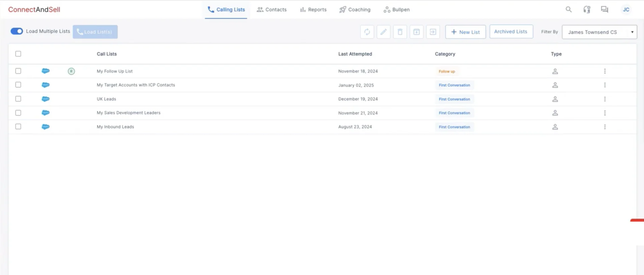Switch to the Bullpen tab
This screenshot has width=644, height=275.
pyautogui.click(x=396, y=9)
